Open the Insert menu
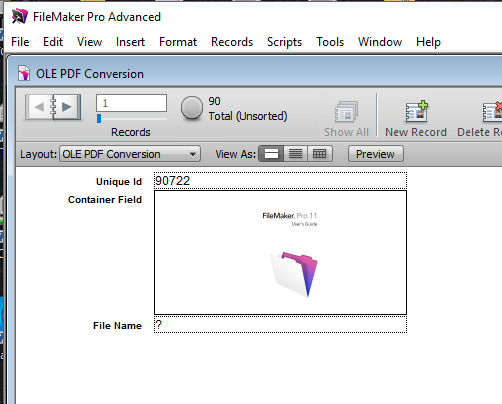 [130, 42]
